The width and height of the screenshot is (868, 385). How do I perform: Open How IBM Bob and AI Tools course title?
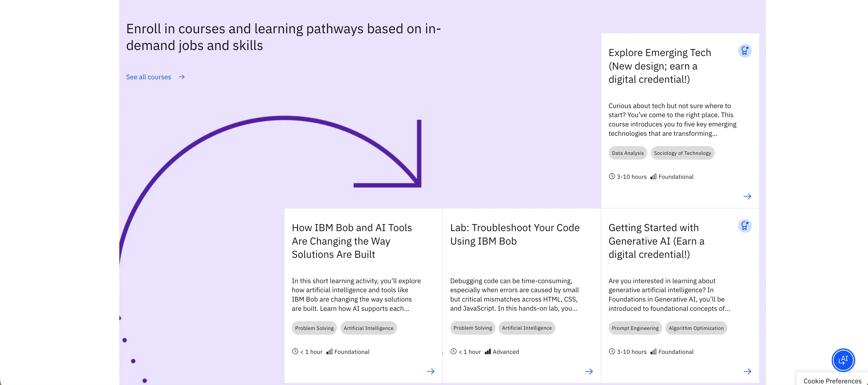[352, 241]
